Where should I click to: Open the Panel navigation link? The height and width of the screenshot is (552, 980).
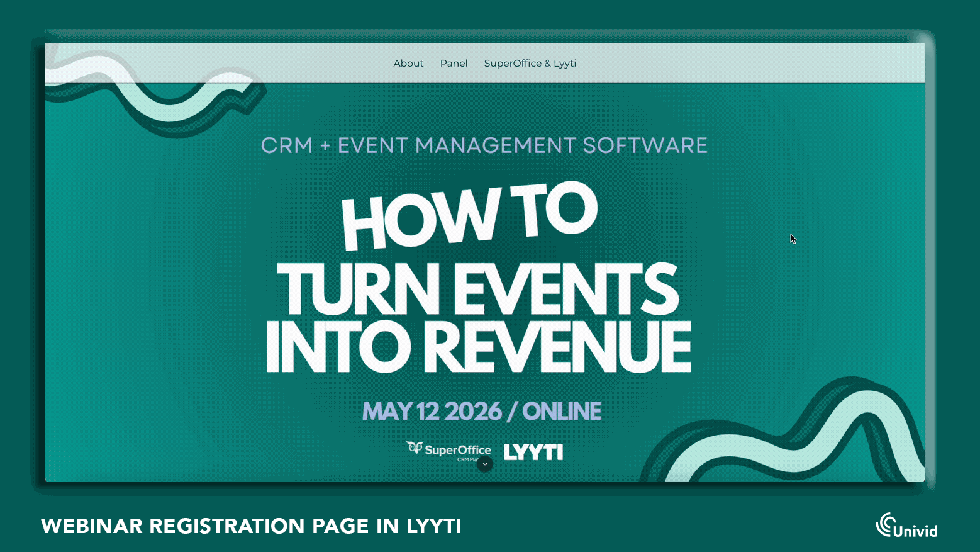[454, 64]
